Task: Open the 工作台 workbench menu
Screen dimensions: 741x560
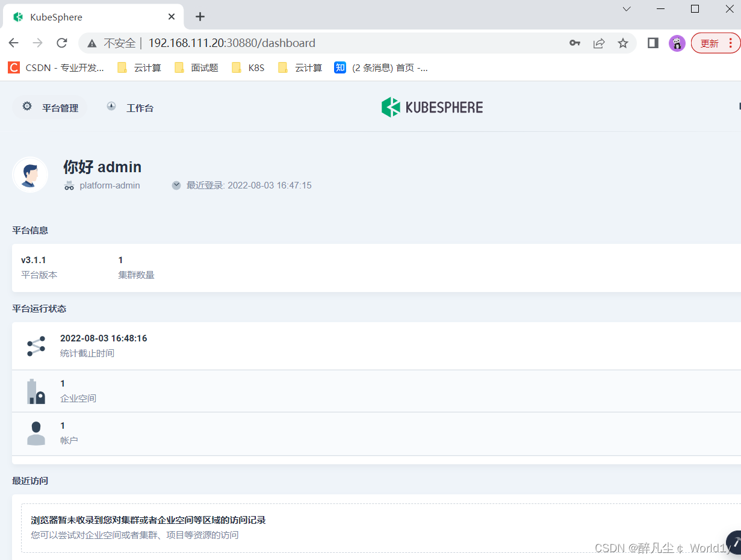Action: 130,108
